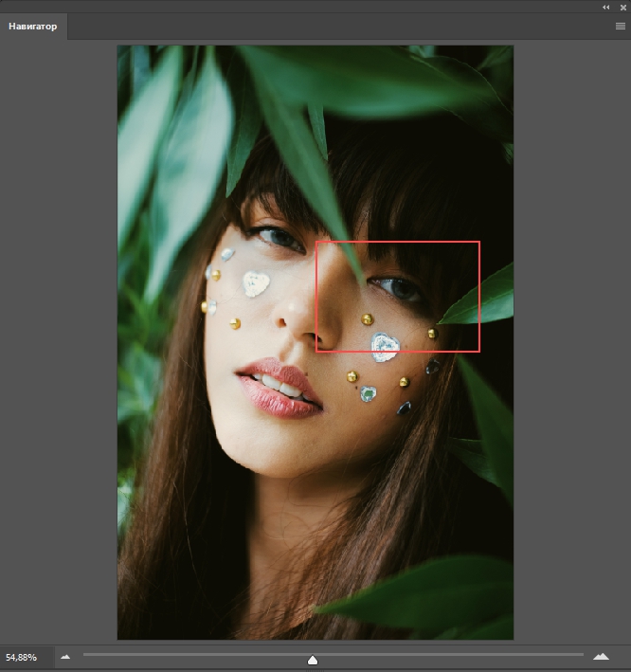The height and width of the screenshot is (672, 631).
Task: Click inside the red proxy view box
Action: click(398, 297)
